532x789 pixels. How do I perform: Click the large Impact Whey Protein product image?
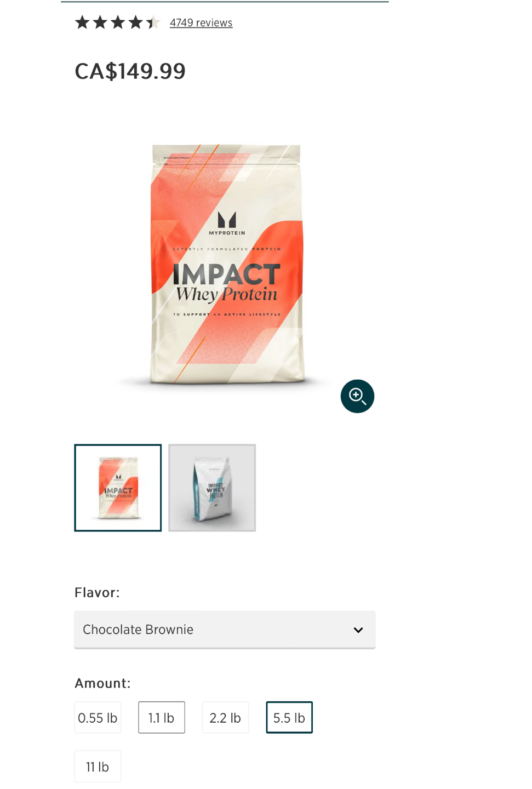(226, 265)
